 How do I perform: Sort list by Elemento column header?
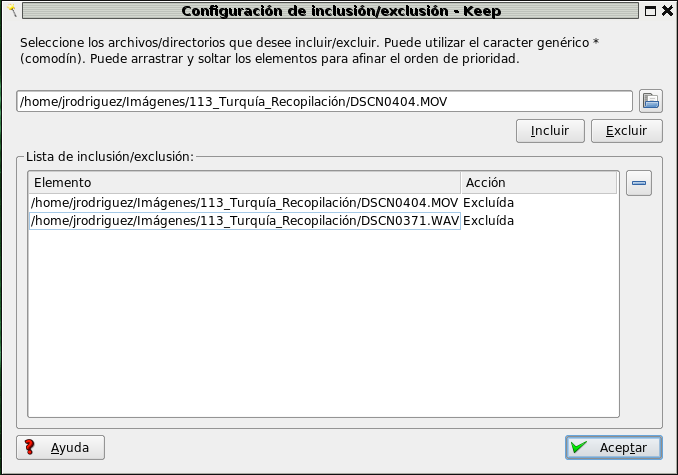[244, 183]
